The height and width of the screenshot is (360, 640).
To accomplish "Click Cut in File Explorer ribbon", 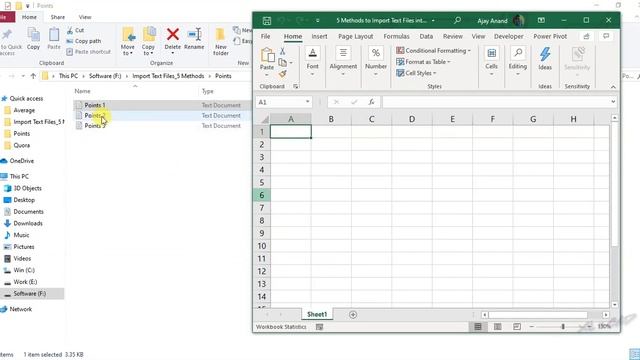I will tap(75, 30).
